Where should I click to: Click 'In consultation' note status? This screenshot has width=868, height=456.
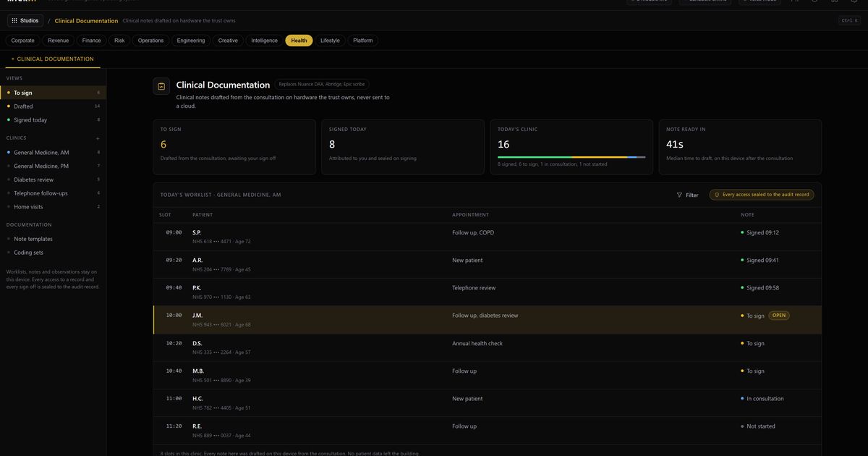(762, 398)
